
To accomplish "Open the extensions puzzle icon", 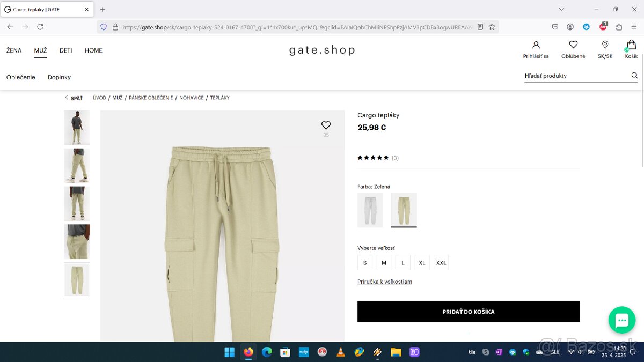I will pyautogui.click(x=619, y=27).
